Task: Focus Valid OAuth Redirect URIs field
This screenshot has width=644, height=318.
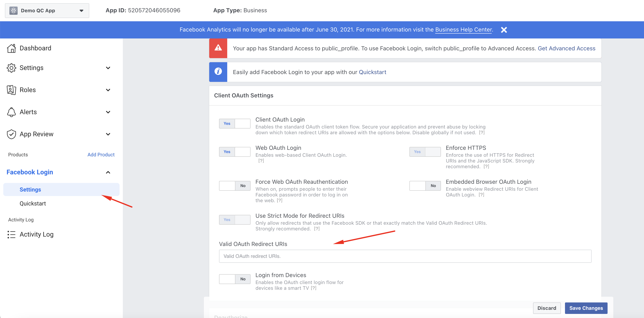Action: pos(405,256)
